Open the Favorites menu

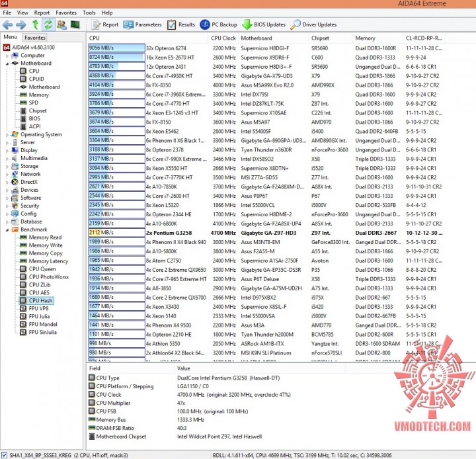pyautogui.click(x=66, y=13)
